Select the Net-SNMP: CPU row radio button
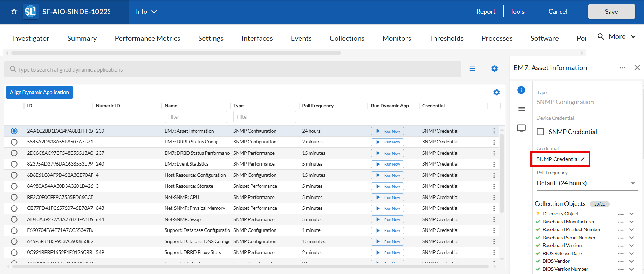 [14, 198]
